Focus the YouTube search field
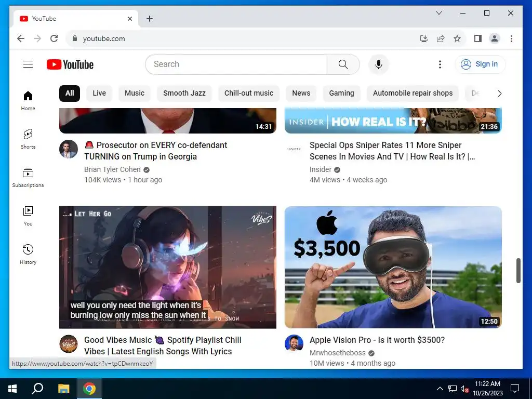Image resolution: width=532 pixels, height=399 pixels. (236, 64)
